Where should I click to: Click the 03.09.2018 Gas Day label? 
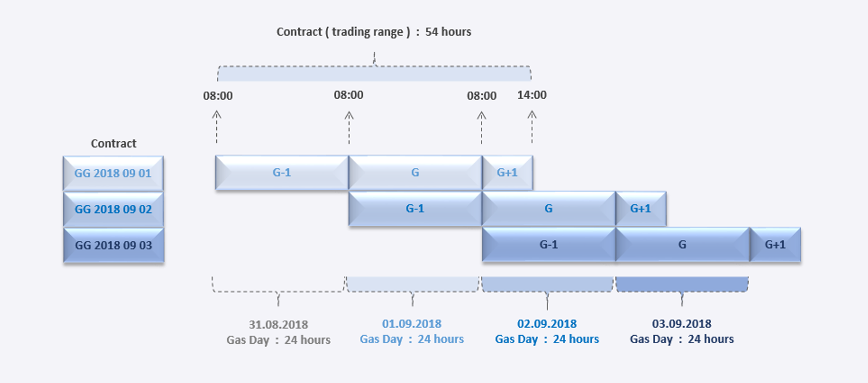pos(682,331)
